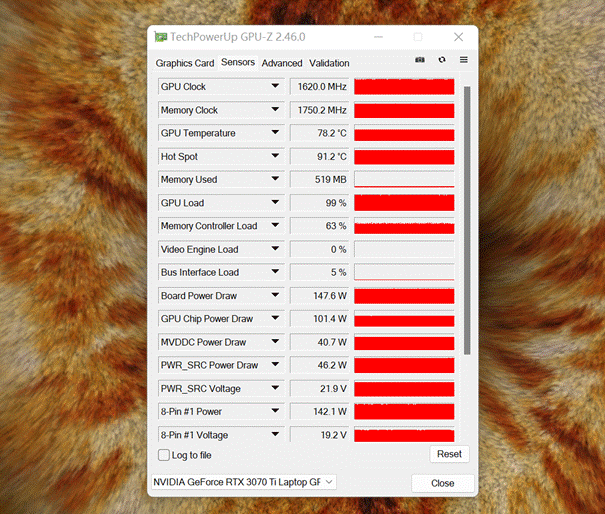The height and width of the screenshot is (514, 605).
Task: Click the sensor list vertical scrollbar
Action: pos(466,220)
